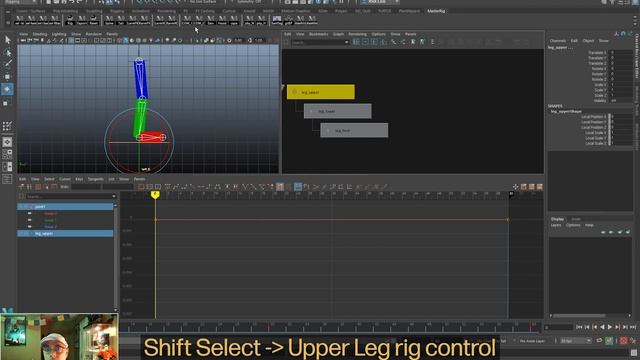The height and width of the screenshot is (360, 640).
Task: Play animation backwards
Action: (x=602, y=327)
